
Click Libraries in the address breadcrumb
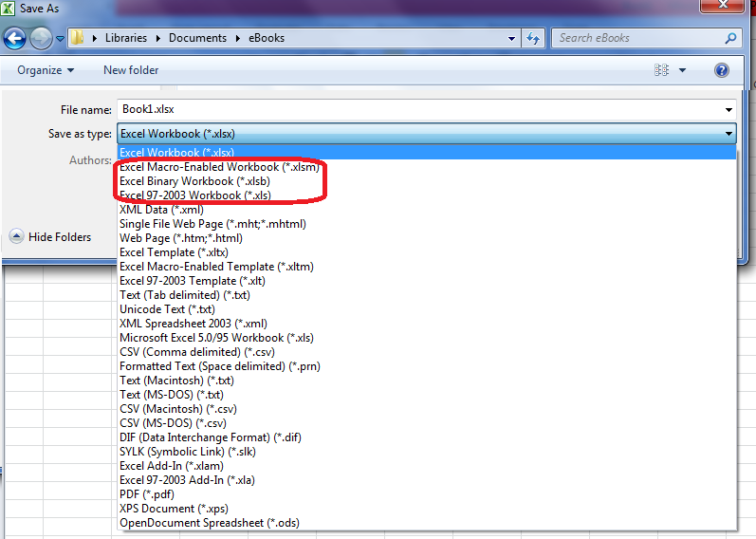coord(126,38)
